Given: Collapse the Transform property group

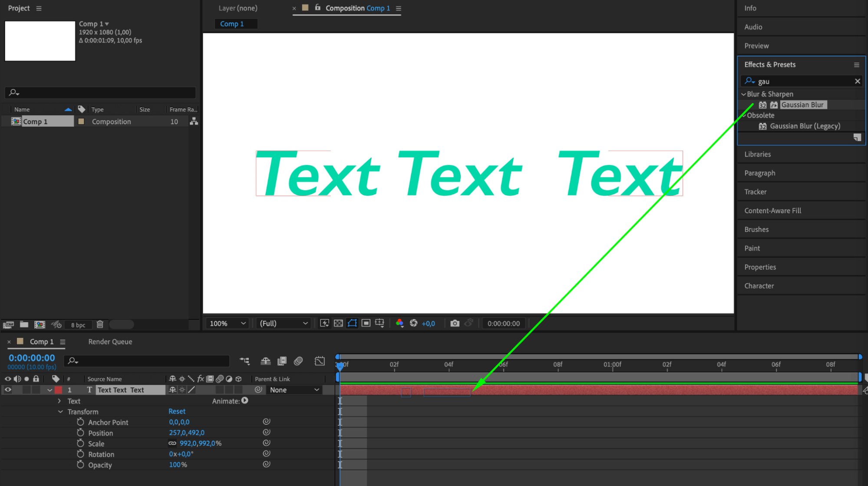Looking at the screenshot, I should coord(60,411).
